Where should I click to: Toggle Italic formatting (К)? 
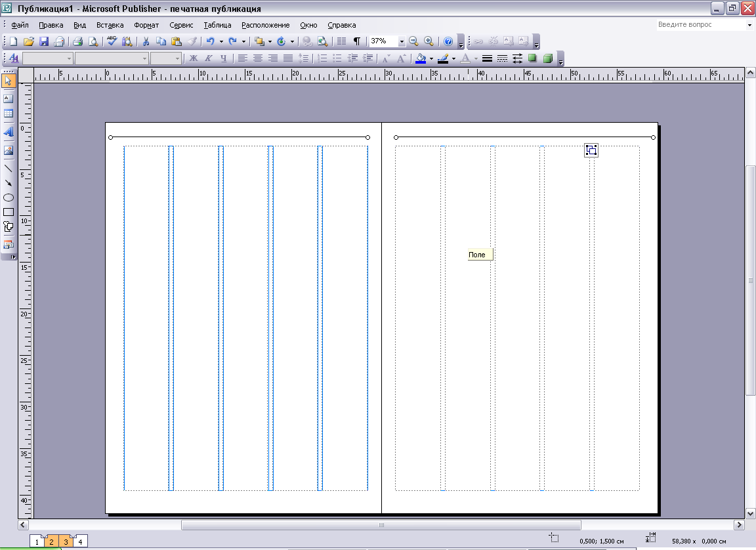point(208,58)
